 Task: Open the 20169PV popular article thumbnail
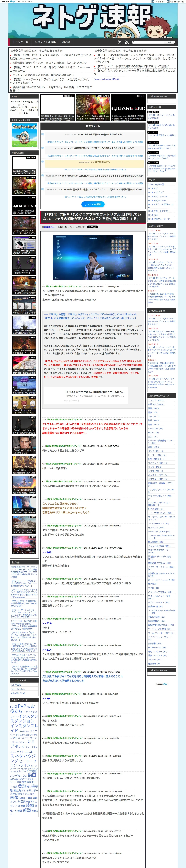24,185
